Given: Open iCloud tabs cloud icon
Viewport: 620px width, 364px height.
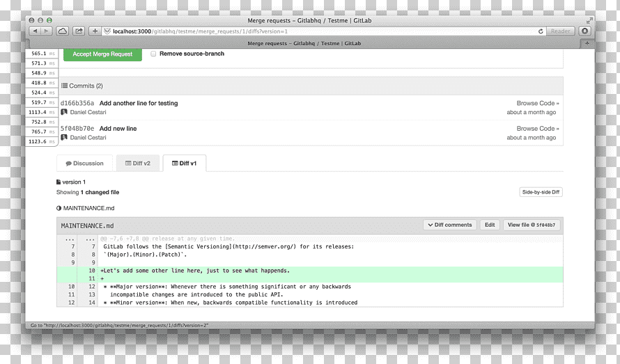Looking at the screenshot, I should pyautogui.click(x=63, y=31).
